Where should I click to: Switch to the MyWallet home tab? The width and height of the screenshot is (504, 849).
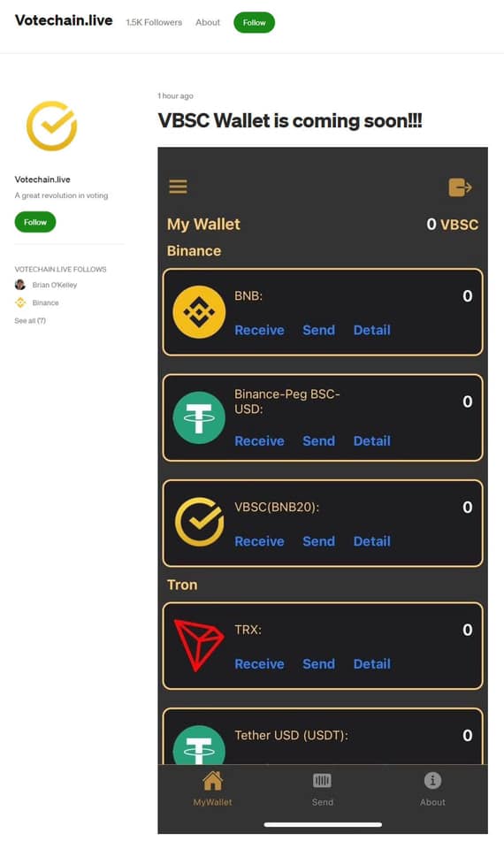click(212, 789)
